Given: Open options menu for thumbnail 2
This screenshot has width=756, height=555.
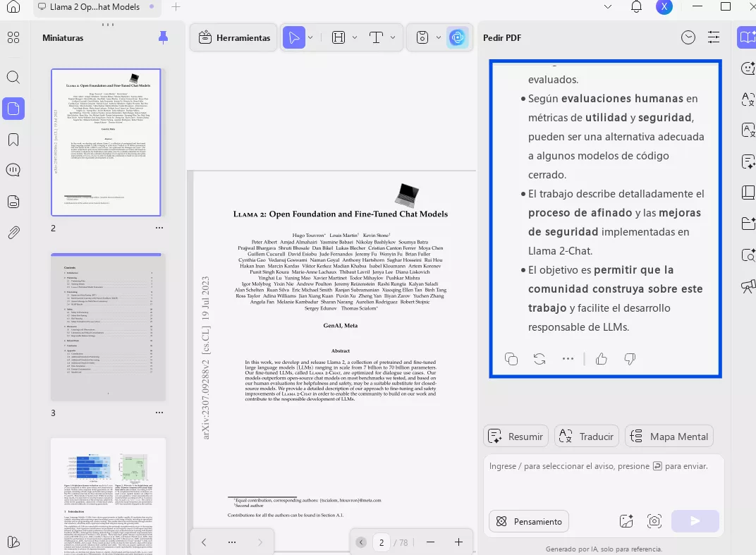Looking at the screenshot, I should 159,228.
